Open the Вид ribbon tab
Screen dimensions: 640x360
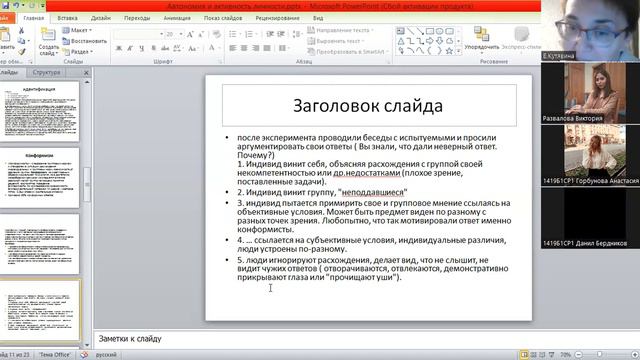click(x=318, y=18)
